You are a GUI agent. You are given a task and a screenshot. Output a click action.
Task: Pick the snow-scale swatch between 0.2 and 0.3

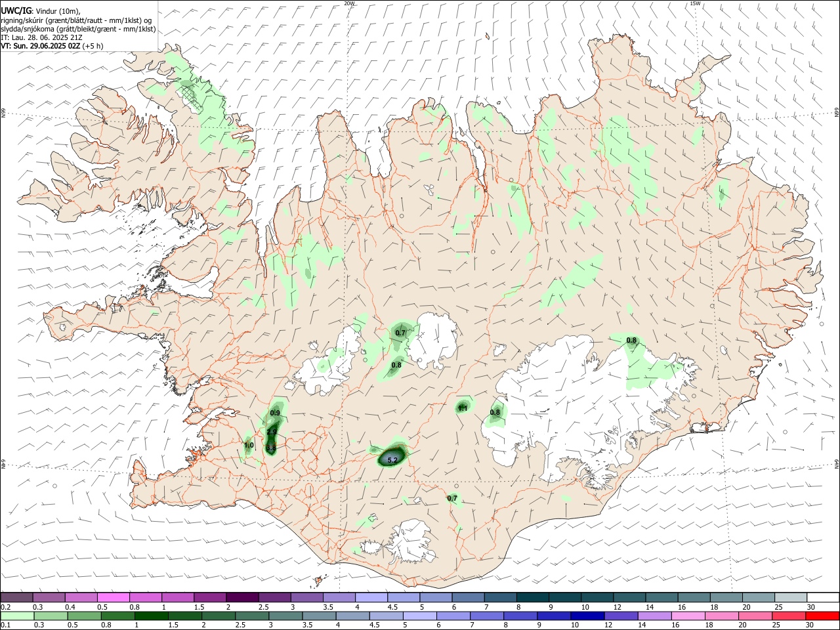(x=16, y=598)
